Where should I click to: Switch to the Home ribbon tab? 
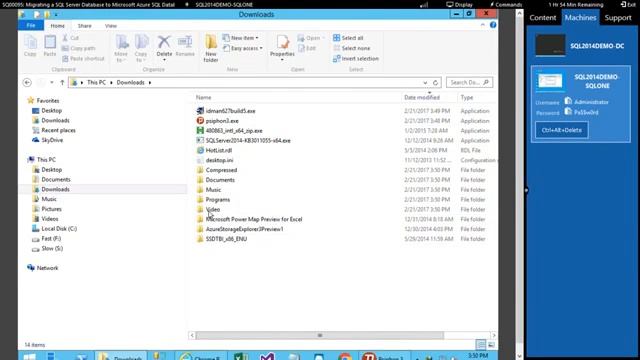[x=58, y=26]
